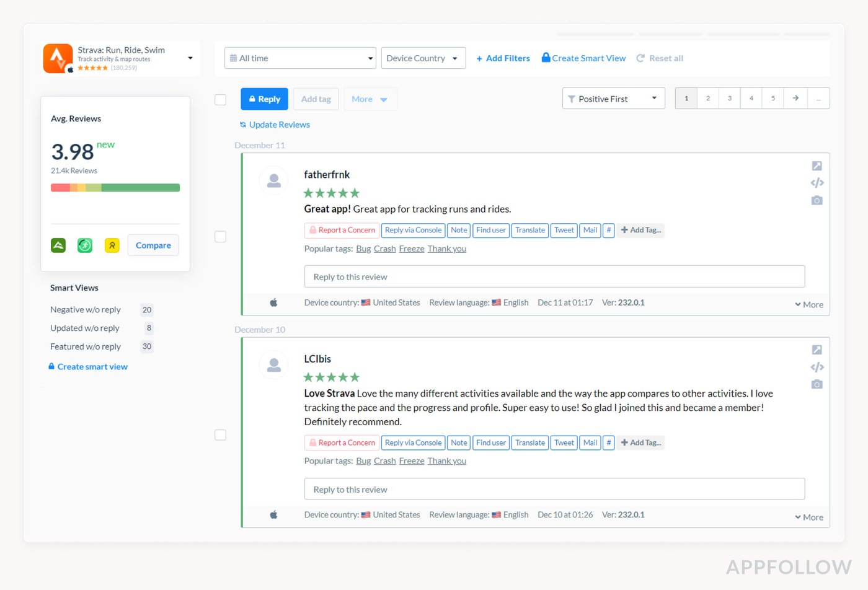Click Find user on LCIbis's review
868x590 pixels.
(491, 442)
